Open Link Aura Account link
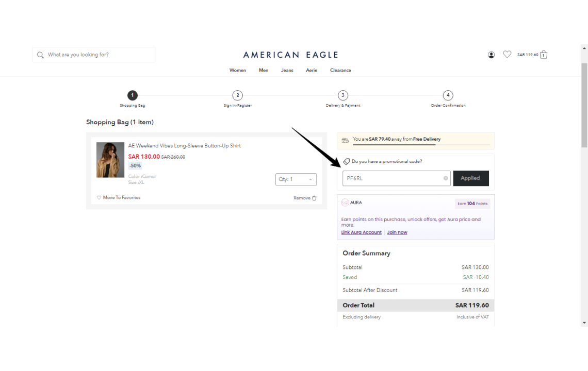 361,233
